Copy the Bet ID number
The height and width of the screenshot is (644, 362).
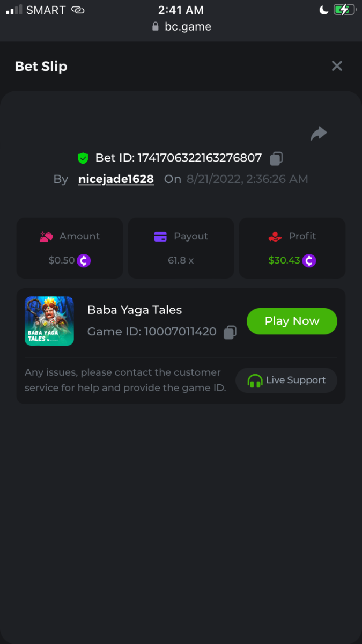[276, 158]
